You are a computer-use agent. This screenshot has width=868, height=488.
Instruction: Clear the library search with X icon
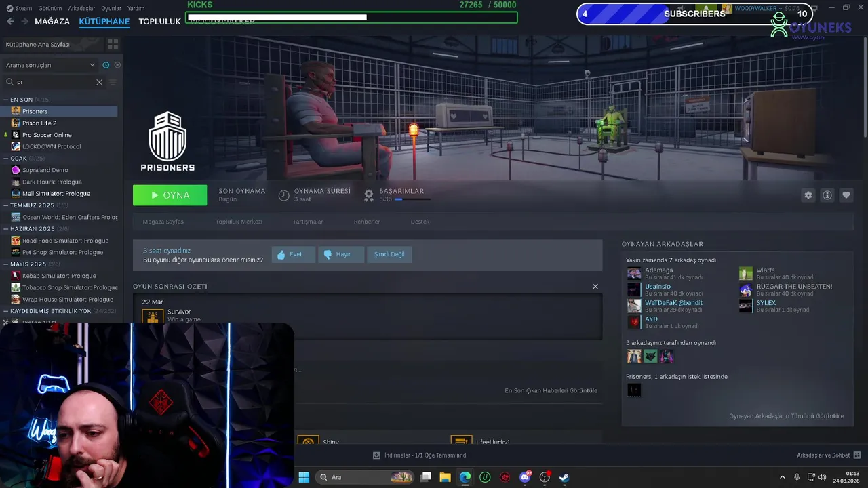coord(99,82)
